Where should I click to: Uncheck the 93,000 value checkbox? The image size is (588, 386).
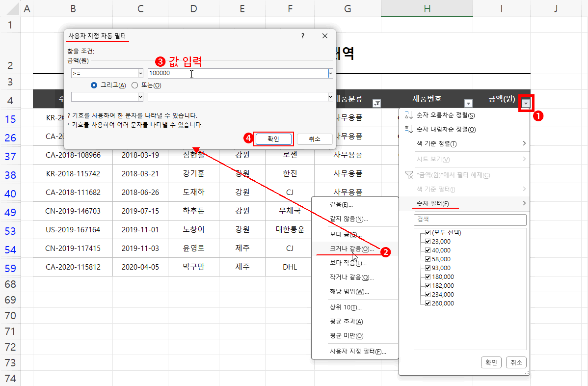(x=428, y=268)
